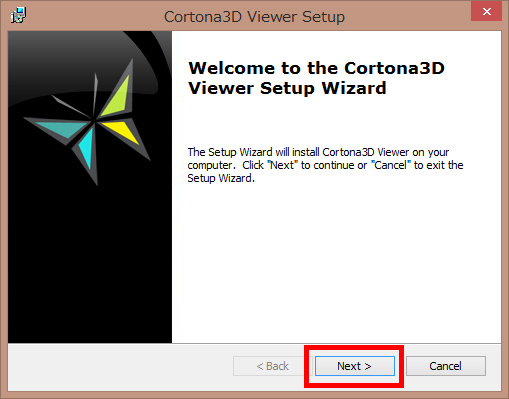Click the empty white area below the description
Image resolution: width=509 pixels, height=399 pixels.
337,263
